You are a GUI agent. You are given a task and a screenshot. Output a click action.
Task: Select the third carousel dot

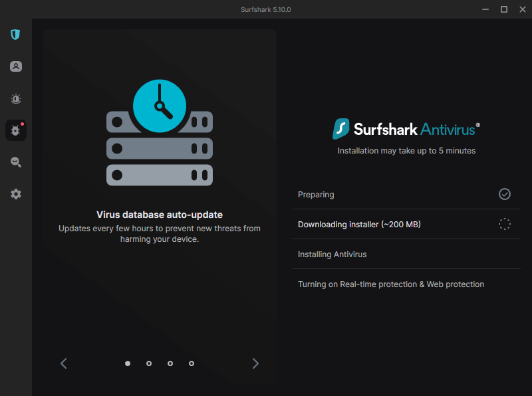[x=170, y=363]
